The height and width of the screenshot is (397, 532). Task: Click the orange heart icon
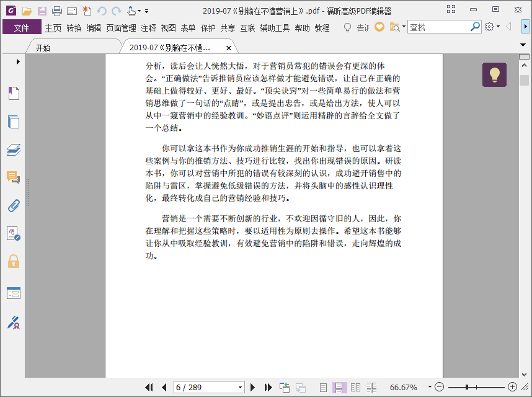pyautogui.click(x=379, y=27)
